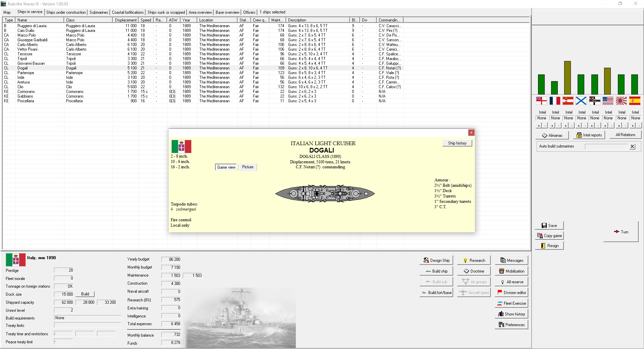This screenshot has width=644, height=349.
Task: Launch the Division editor
Action: [511, 293]
